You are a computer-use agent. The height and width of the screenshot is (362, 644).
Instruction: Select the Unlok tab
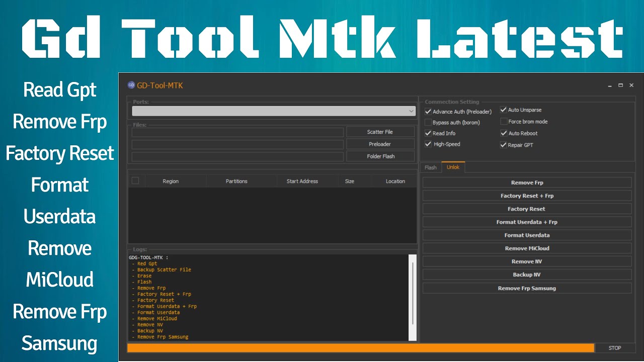[453, 167]
